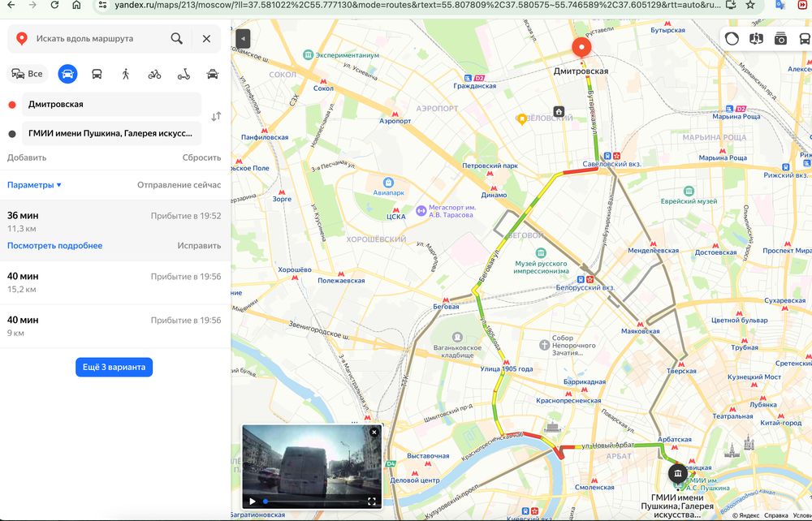The image size is (812, 521).
Task: Click the install app icon in address bar
Action: (x=731, y=5)
